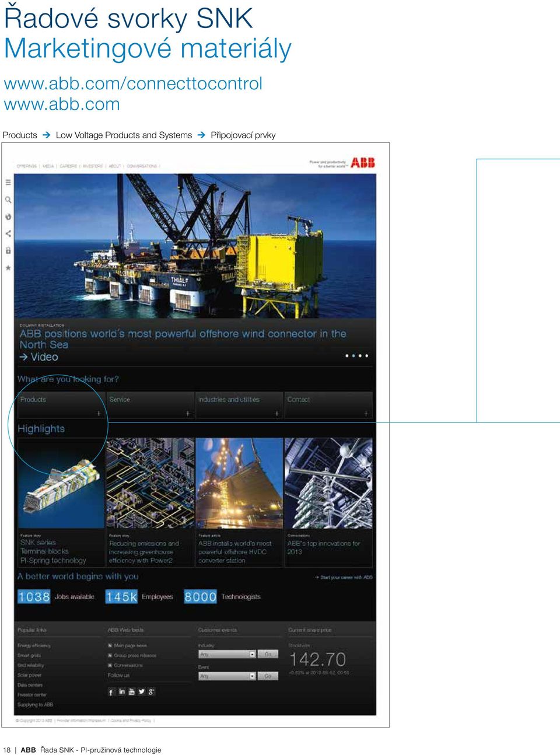Image resolution: width=560 pixels, height=755 pixels.
Task: Select the third carousel dot
Action: tap(360, 355)
